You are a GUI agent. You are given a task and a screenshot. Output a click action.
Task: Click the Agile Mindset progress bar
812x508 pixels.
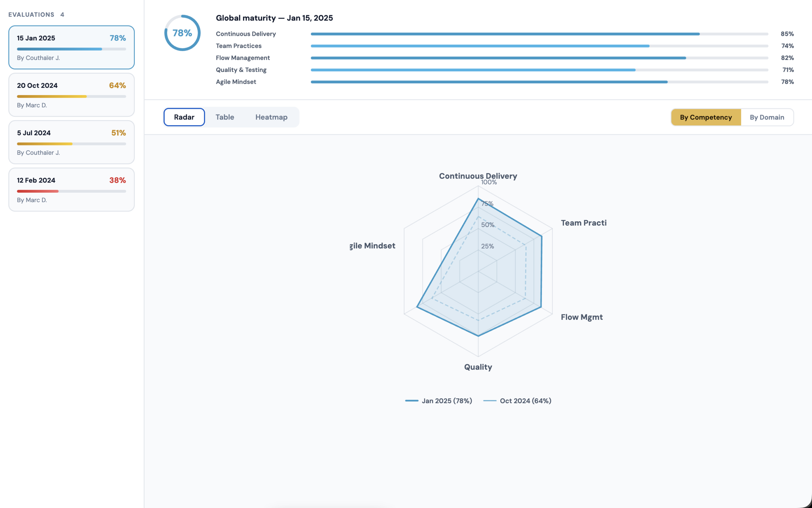(x=539, y=82)
